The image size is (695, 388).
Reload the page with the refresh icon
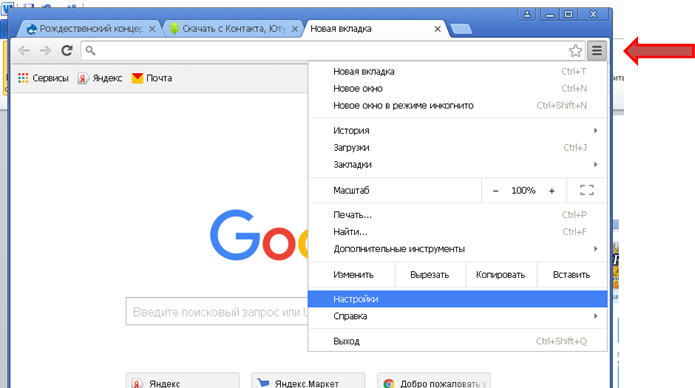pos(67,51)
